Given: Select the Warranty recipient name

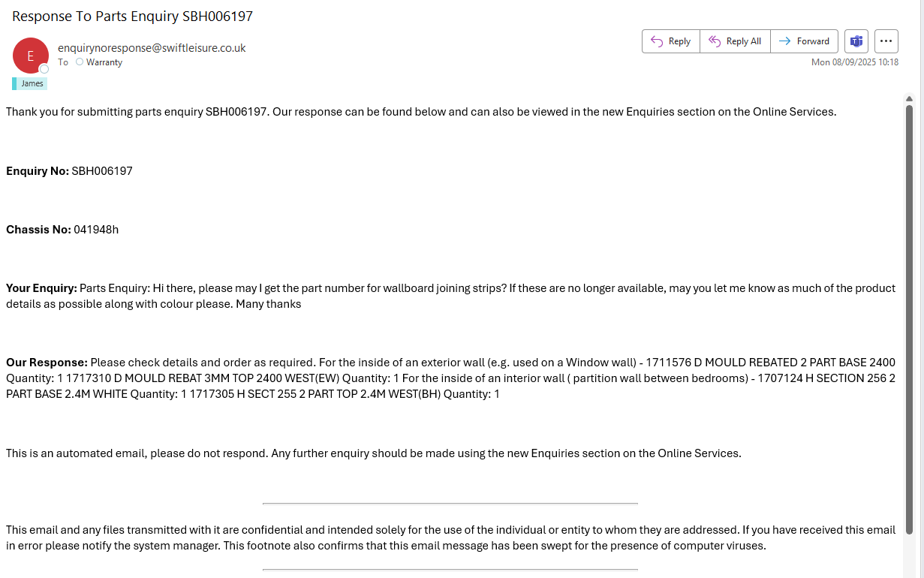Looking at the screenshot, I should [x=104, y=62].
